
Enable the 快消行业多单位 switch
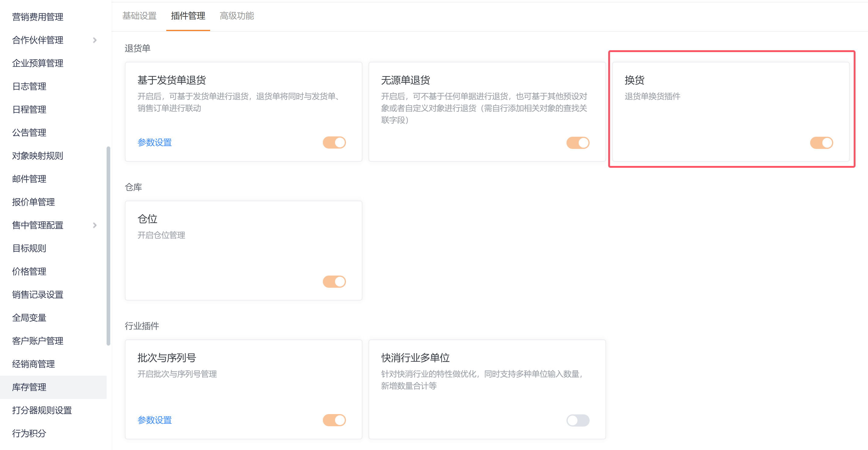tap(577, 420)
